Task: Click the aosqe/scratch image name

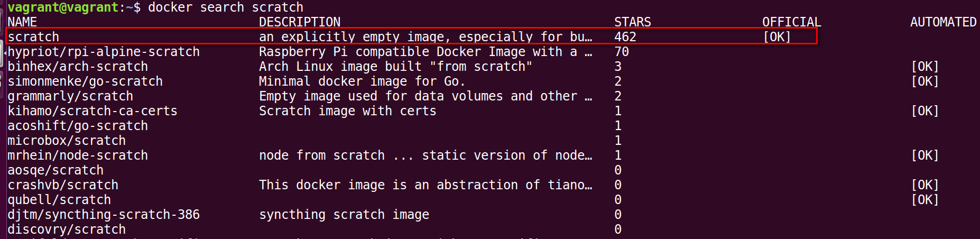Action: (x=56, y=170)
